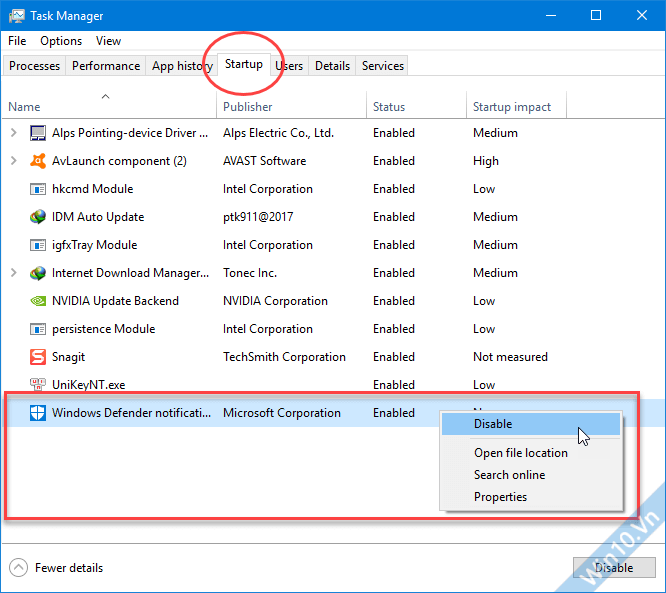666x593 pixels.
Task: Click the Internet Download Manager icon
Action: pyautogui.click(x=38, y=273)
